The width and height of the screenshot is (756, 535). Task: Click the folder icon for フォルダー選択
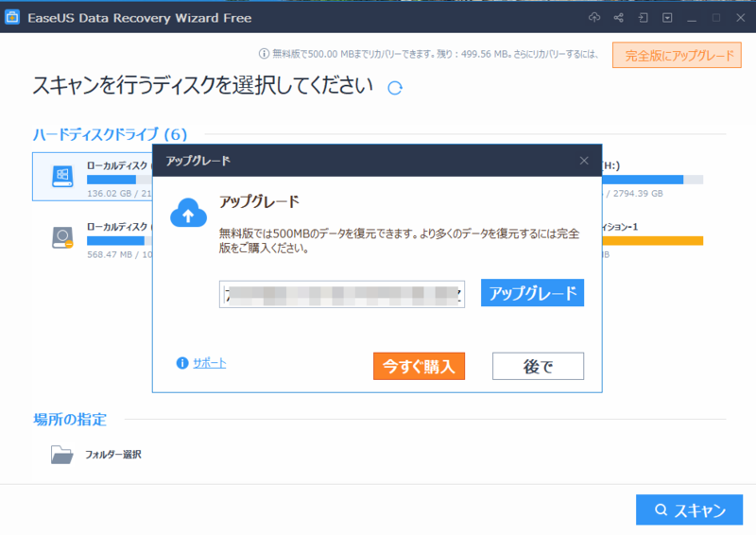pyautogui.click(x=61, y=455)
